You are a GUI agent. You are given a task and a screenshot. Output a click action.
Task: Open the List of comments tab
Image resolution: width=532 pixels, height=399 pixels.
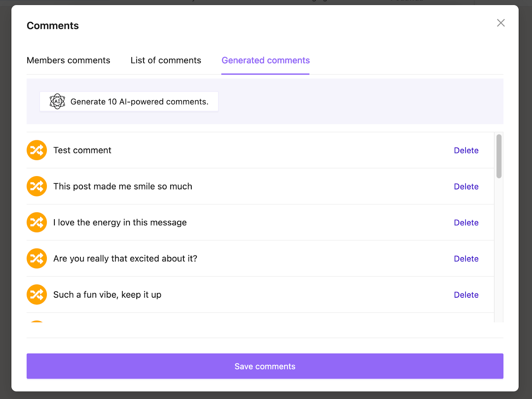(x=166, y=60)
